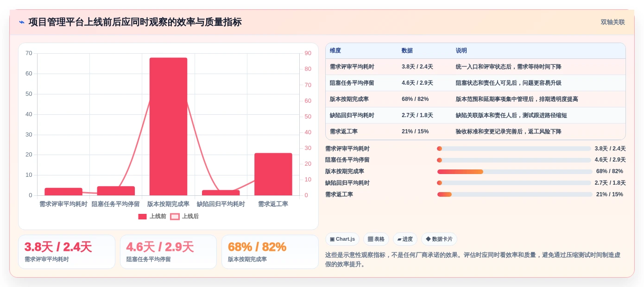Viewport: 644px width, 287px height.
Task: Click description 验收标准和变更记录完善后，返工风险下降
Action: [509, 131]
